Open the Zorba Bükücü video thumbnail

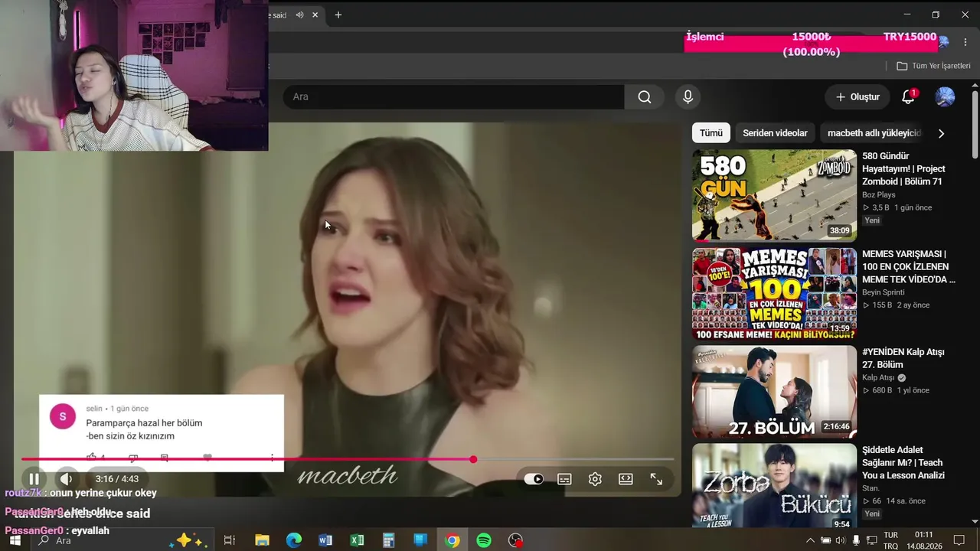click(x=774, y=487)
